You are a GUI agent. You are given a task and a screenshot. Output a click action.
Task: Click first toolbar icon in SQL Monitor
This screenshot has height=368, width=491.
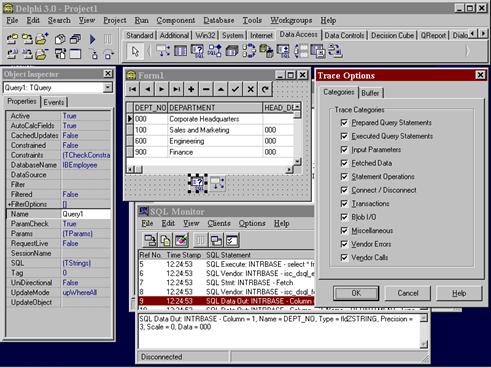click(150, 240)
